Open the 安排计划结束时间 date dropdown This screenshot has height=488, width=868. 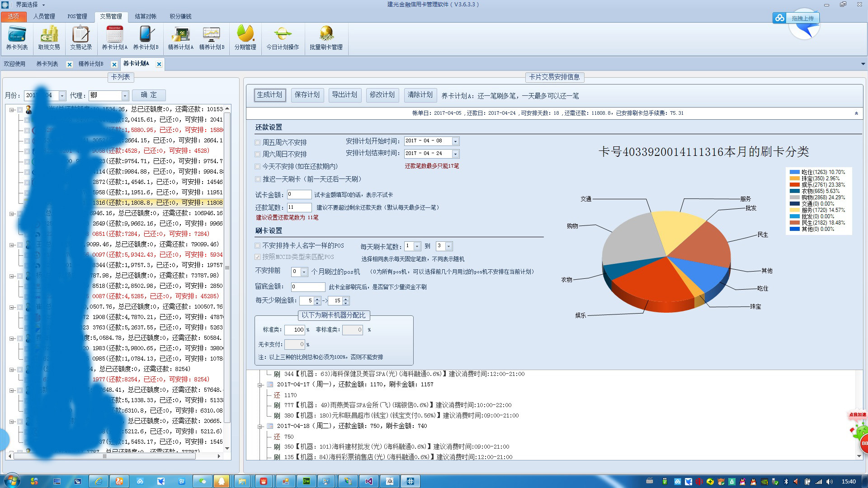(455, 154)
